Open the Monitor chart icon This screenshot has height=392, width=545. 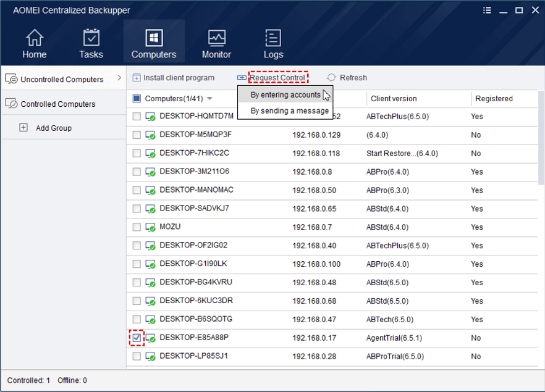pyautogui.click(x=216, y=38)
